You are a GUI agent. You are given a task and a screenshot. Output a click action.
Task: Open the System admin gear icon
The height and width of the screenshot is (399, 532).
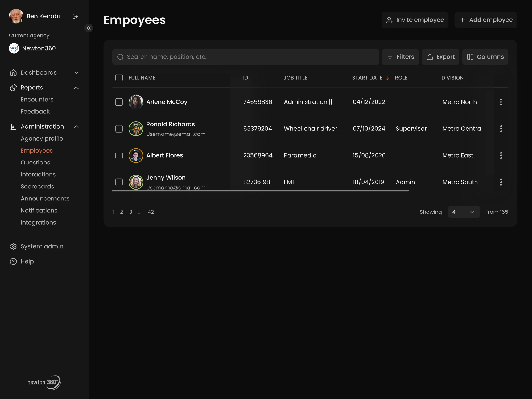point(13,246)
